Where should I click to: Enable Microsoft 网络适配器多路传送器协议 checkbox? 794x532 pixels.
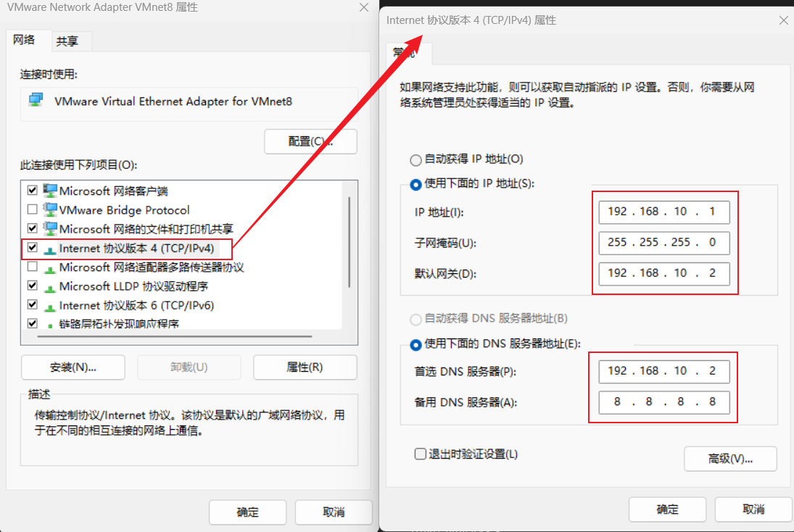tap(33, 266)
